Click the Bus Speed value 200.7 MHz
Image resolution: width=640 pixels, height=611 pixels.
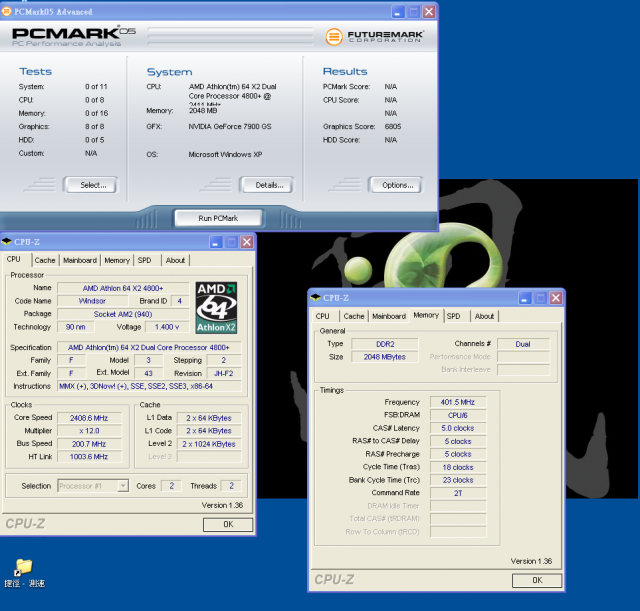(89, 444)
